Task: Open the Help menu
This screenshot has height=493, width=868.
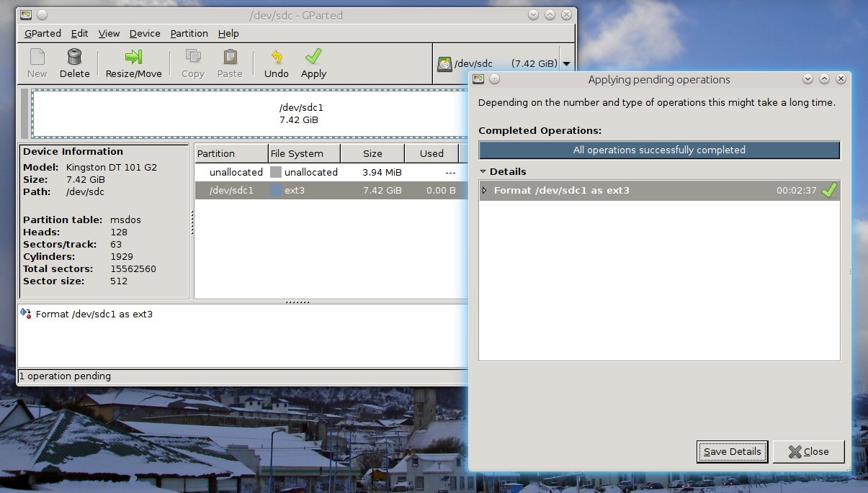Action: 228,33
